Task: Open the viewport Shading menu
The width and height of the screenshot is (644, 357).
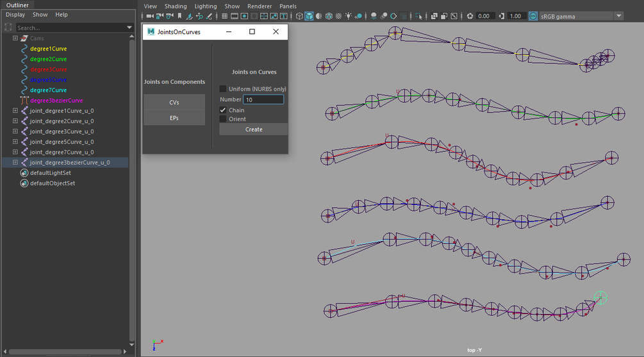Action: tap(176, 6)
